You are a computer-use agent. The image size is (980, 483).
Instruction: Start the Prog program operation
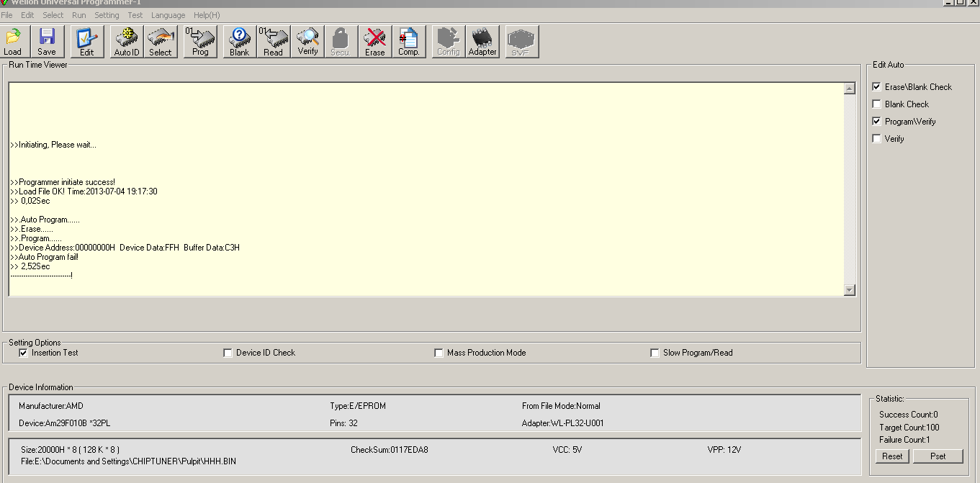(200, 42)
